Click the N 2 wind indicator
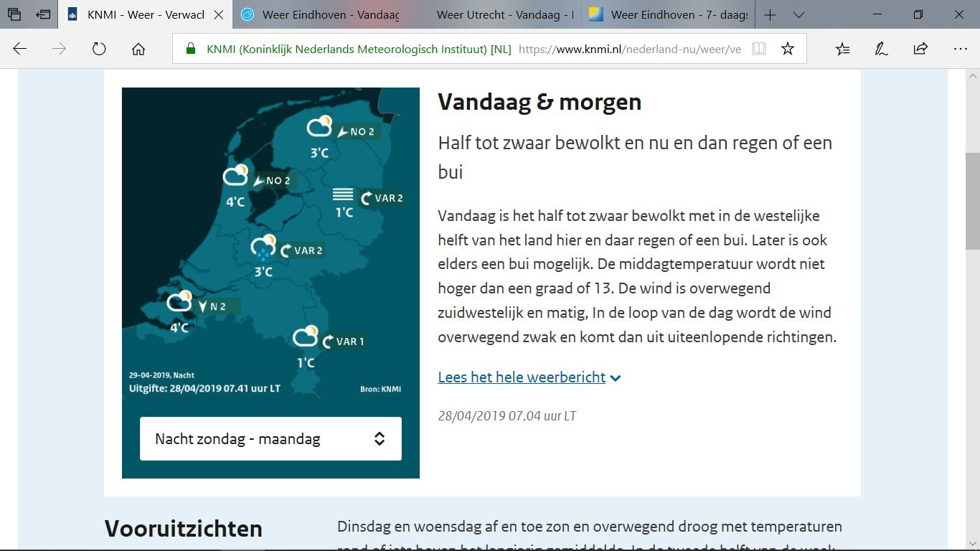Viewport: 980px width, 551px height. (x=212, y=307)
